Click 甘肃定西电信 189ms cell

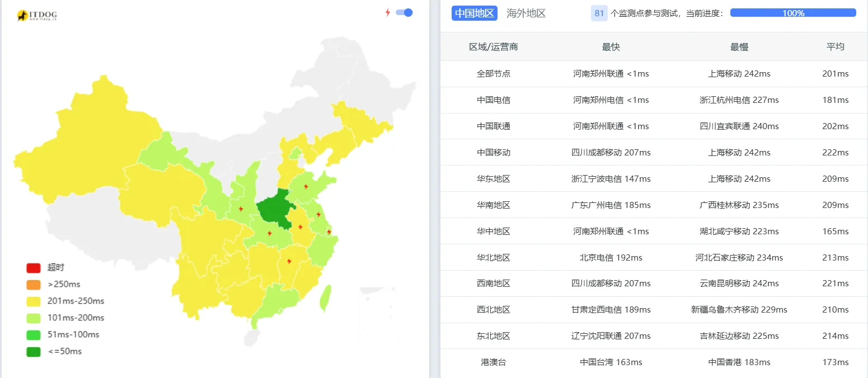(611, 310)
